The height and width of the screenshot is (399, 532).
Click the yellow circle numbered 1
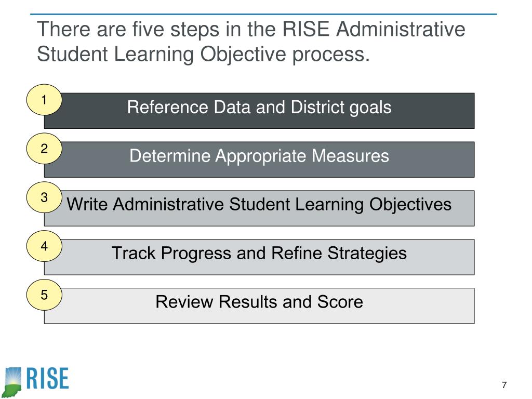click(x=44, y=100)
